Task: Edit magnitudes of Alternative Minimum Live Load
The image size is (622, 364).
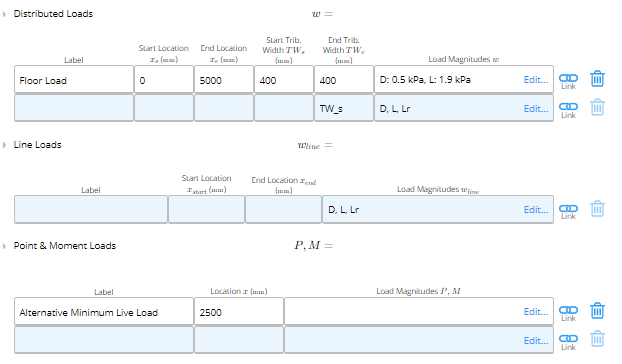Action: pos(536,312)
